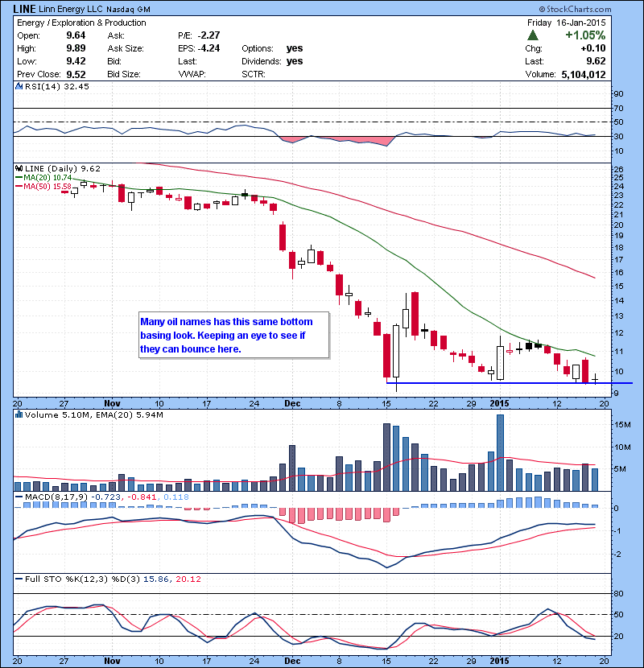Click the MACD signal value -0.841
This screenshot has width=644, height=668.
pyautogui.click(x=142, y=497)
